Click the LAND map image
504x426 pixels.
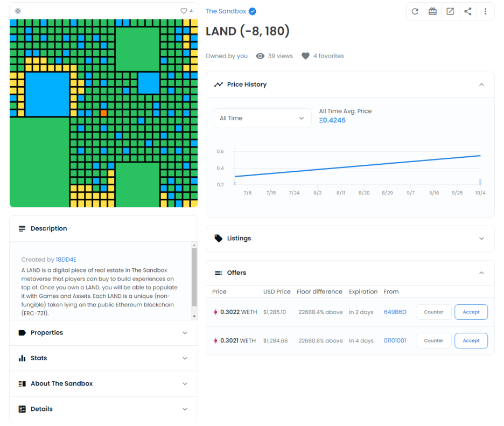(x=103, y=113)
